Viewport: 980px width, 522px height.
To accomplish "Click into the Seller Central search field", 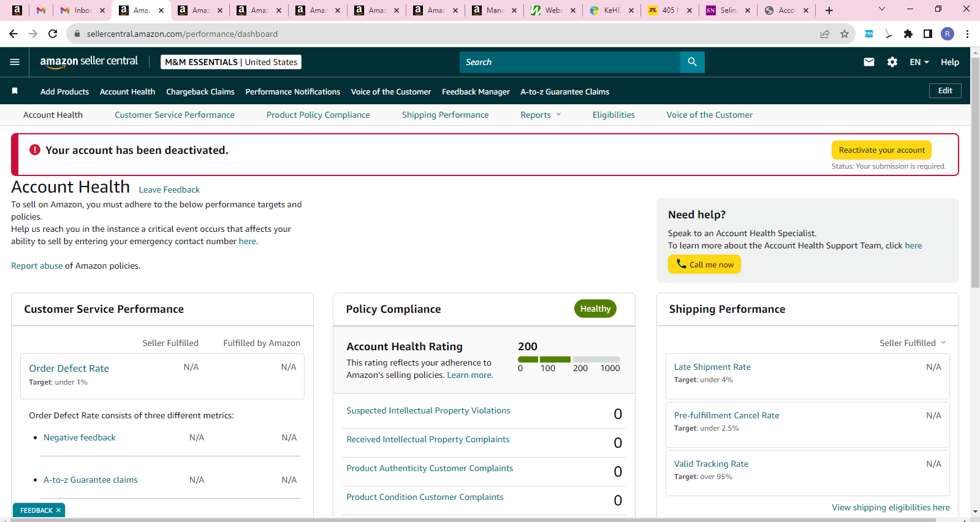I will pos(570,62).
